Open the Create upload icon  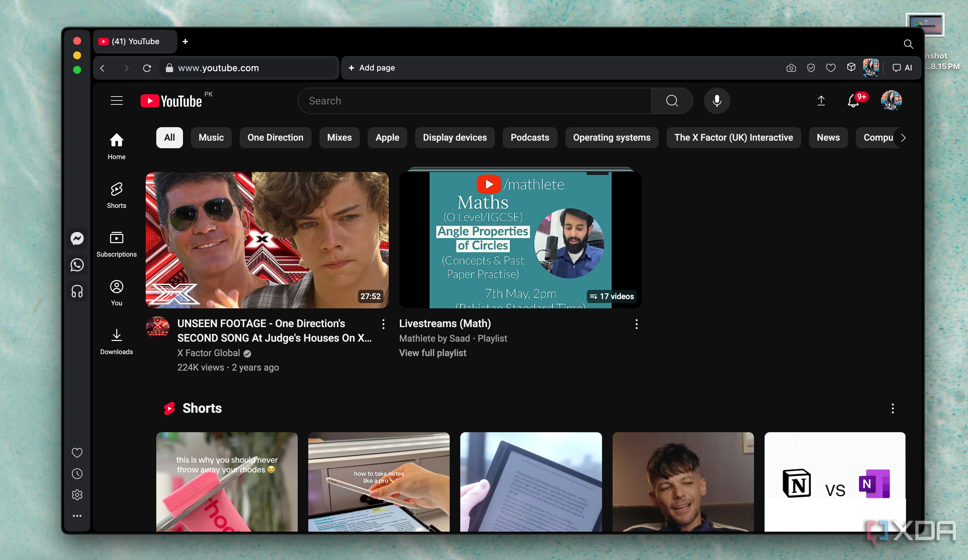pos(821,100)
